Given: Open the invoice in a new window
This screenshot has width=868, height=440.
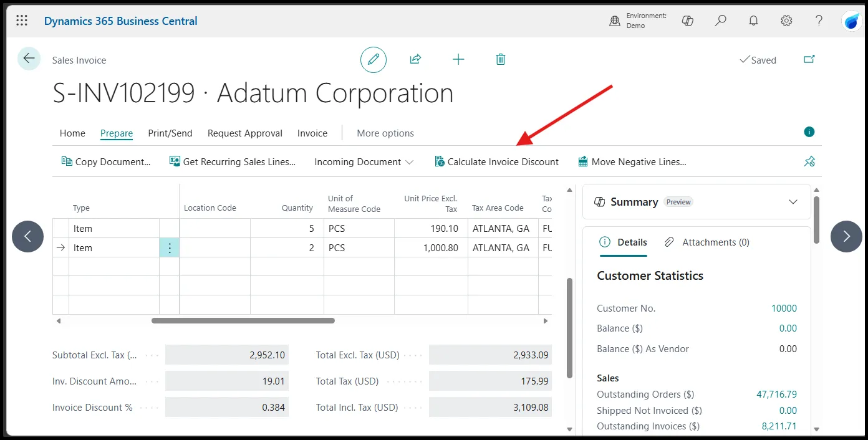Looking at the screenshot, I should click(809, 59).
